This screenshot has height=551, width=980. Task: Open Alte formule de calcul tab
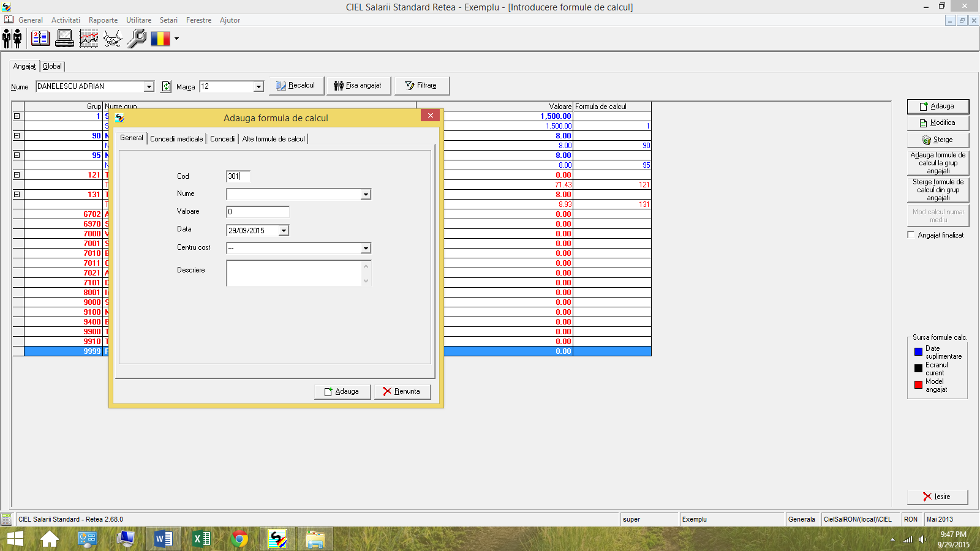(x=273, y=139)
